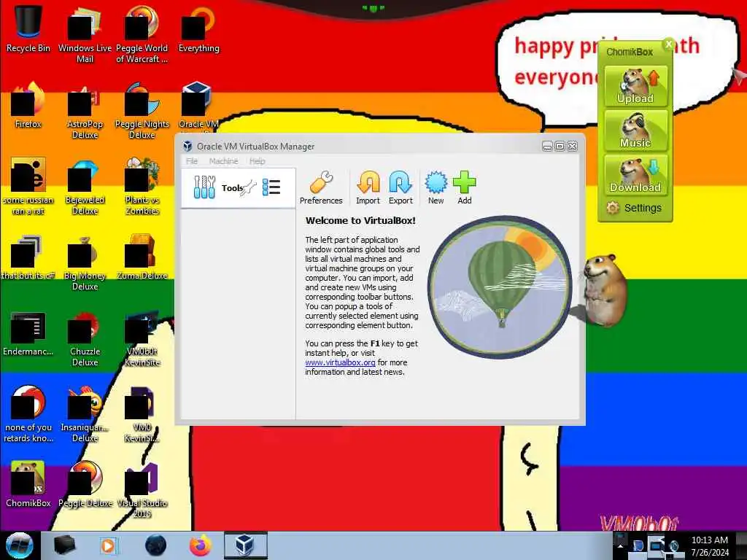Select the Firefox desktop shortcut

(x=28, y=106)
